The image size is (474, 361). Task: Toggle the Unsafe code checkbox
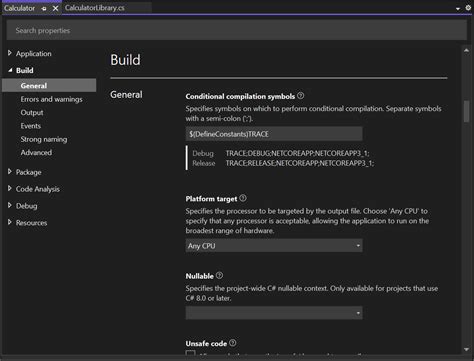click(190, 353)
